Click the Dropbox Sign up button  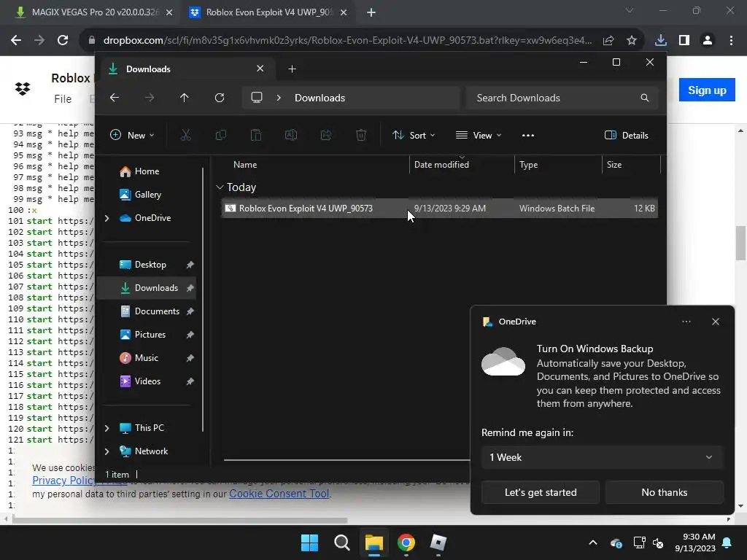[x=707, y=90]
